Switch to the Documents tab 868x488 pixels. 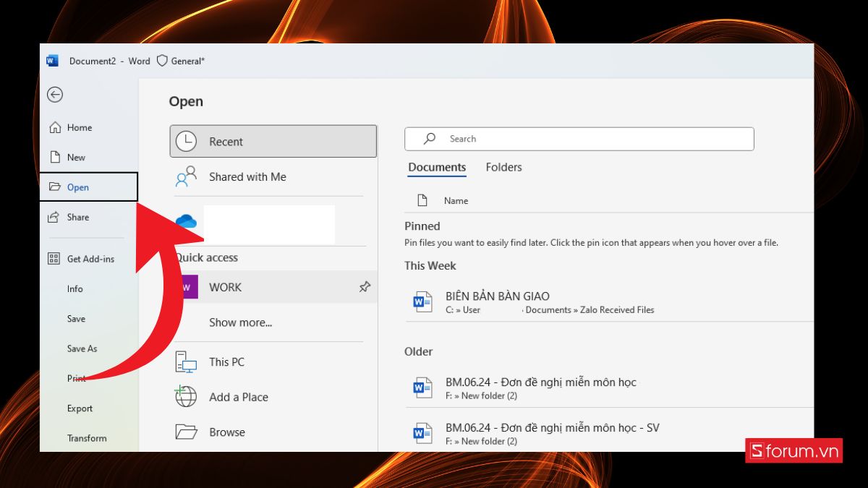pyautogui.click(x=437, y=167)
